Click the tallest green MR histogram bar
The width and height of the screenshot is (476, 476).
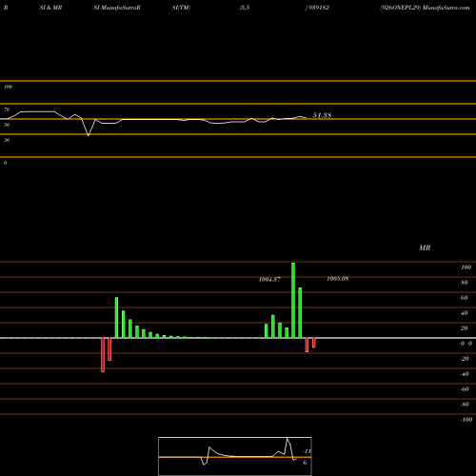click(293, 300)
